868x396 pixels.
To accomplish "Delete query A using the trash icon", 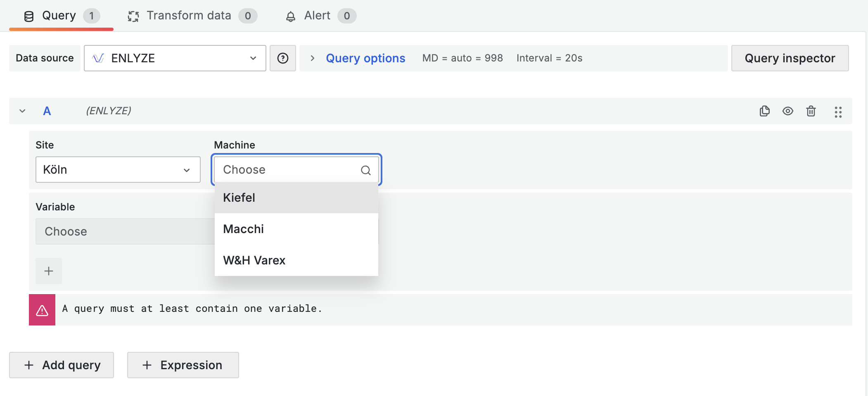I will coord(811,111).
